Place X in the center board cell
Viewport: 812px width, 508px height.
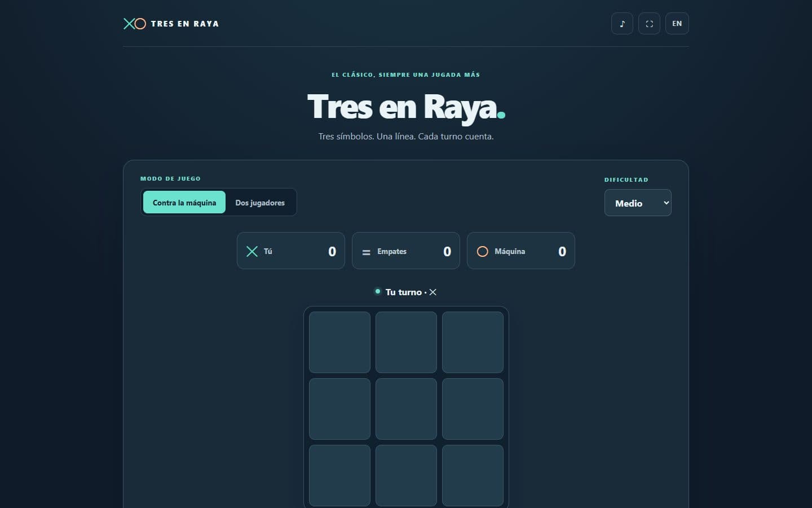[x=406, y=409]
